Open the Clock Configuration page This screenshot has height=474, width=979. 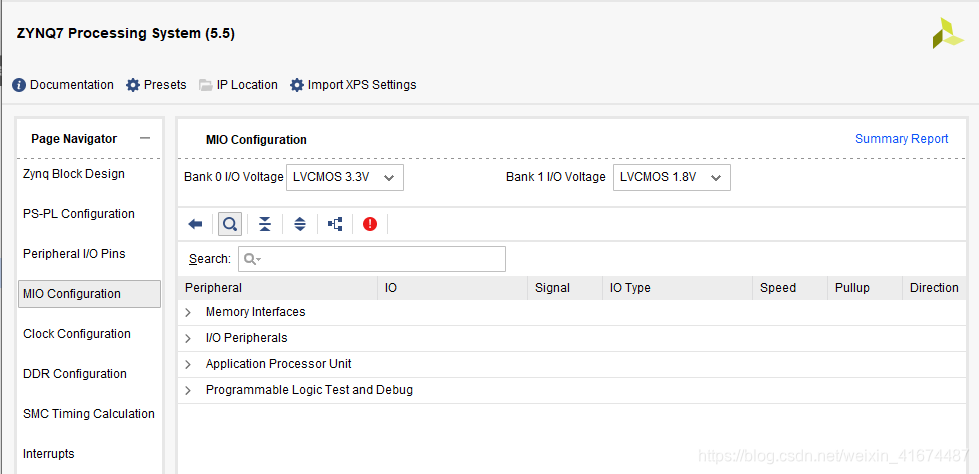77,333
